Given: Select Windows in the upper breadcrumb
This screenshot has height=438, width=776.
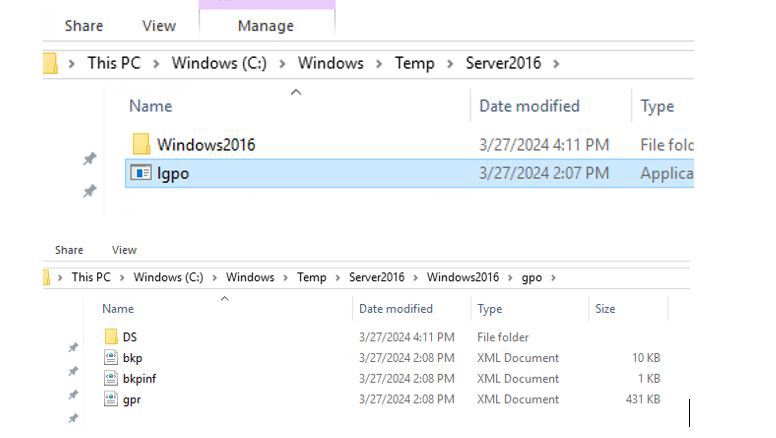Looking at the screenshot, I should 331,63.
